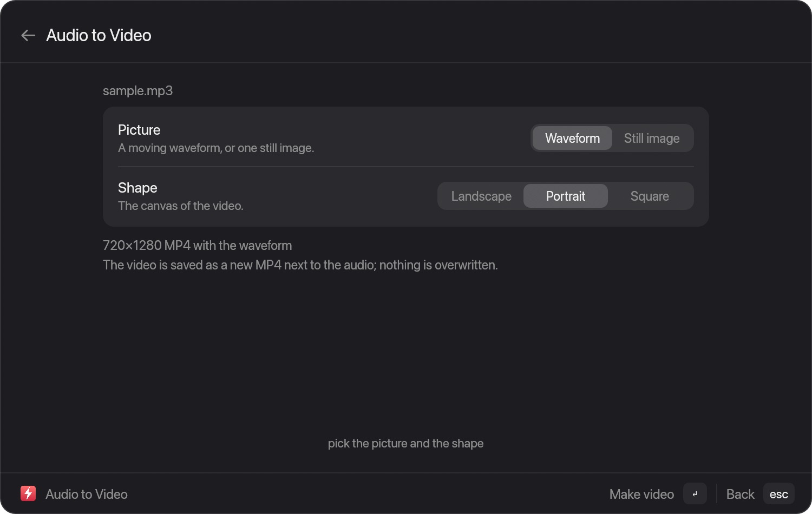This screenshot has width=812, height=514.
Task: Set the canvas shape to Square
Action: [650, 196]
